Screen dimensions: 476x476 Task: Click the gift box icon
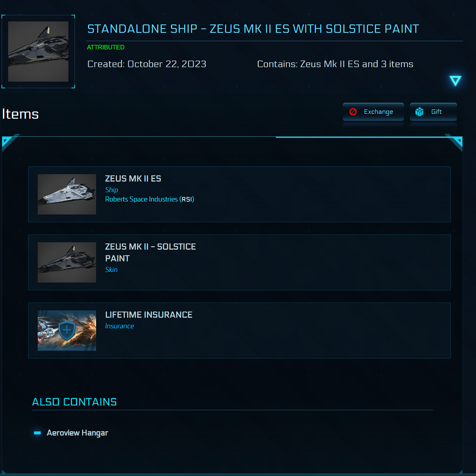[x=419, y=112]
